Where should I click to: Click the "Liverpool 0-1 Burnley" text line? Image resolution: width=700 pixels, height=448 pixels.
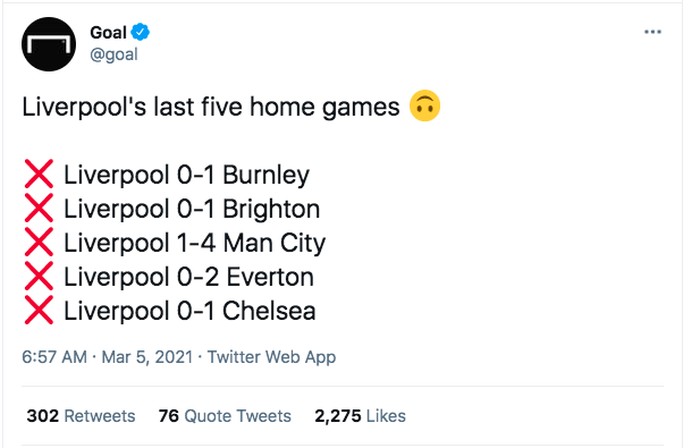[x=187, y=176]
